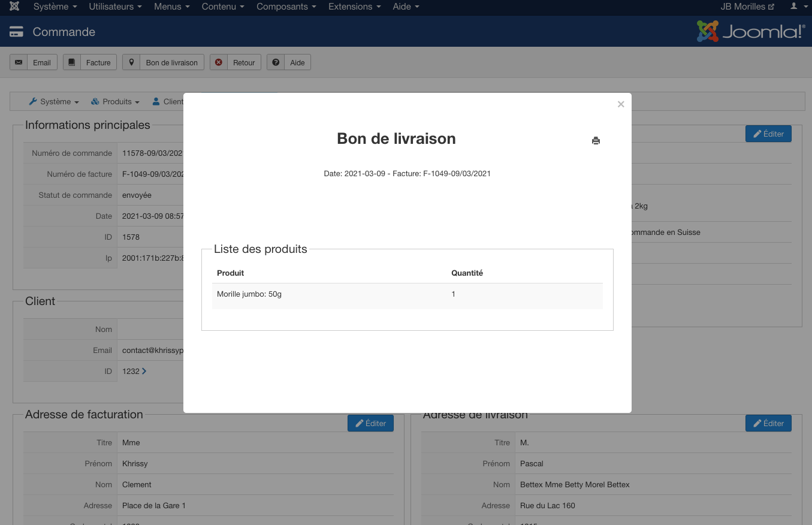Open client 1232 via the chevron icon
Image resolution: width=812 pixels, height=525 pixels.
[144, 371]
